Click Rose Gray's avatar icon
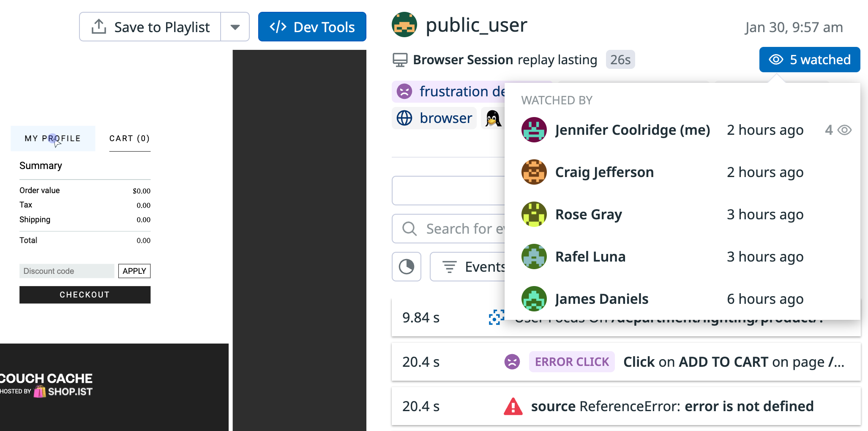The height and width of the screenshot is (431, 868). coord(534,214)
